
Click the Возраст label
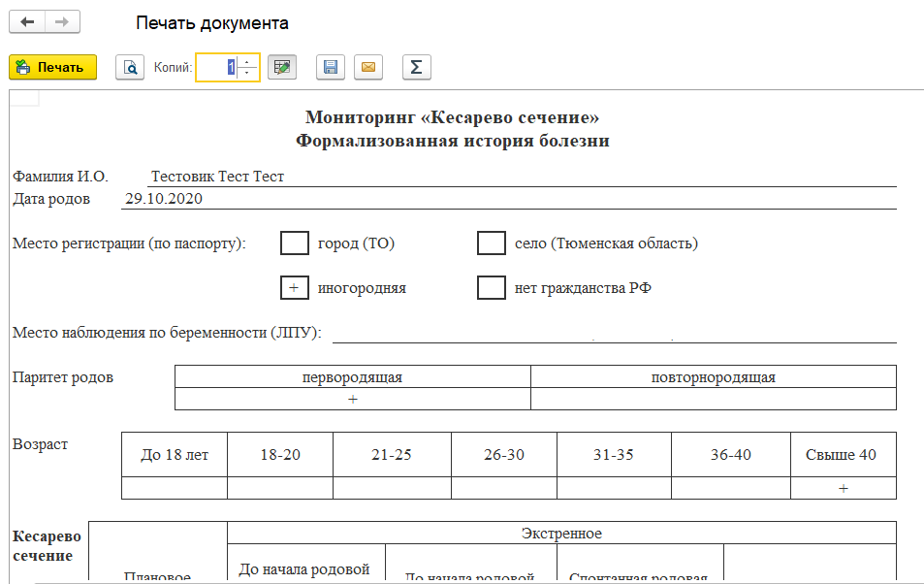40,444
